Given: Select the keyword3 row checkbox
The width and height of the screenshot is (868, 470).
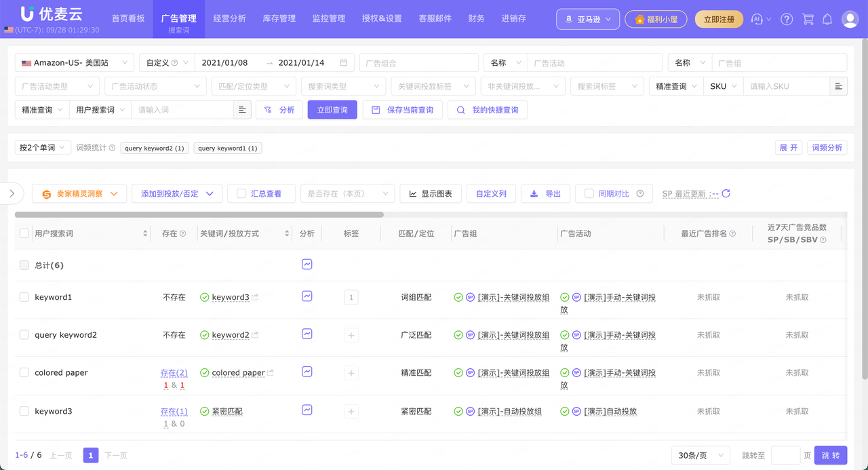Looking at the screenshot, I should (x=24, y=411).
